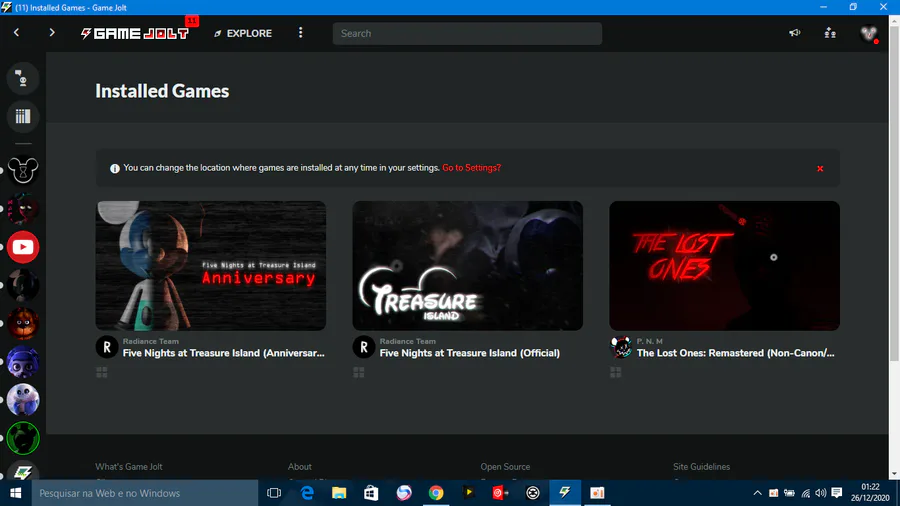Open the blue big-eyed character community
This screenshot has width=900, height=506.
(x=23, y=362)
